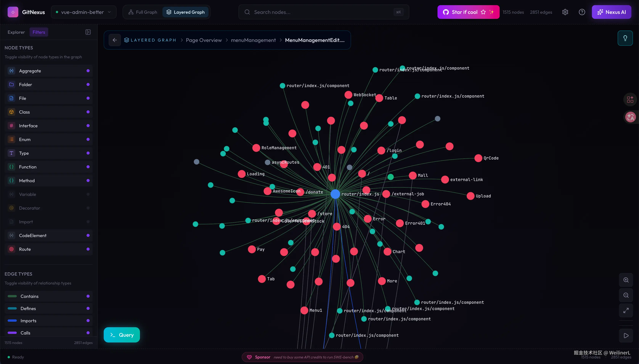
Task: Click the Function braces icon
Action: 11,167
